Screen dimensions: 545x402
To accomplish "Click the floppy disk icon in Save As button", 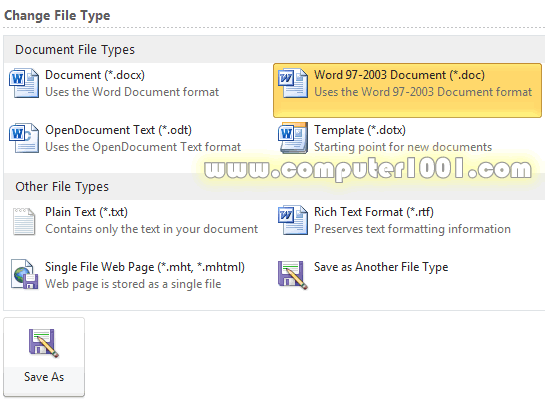I will [44, 343].
